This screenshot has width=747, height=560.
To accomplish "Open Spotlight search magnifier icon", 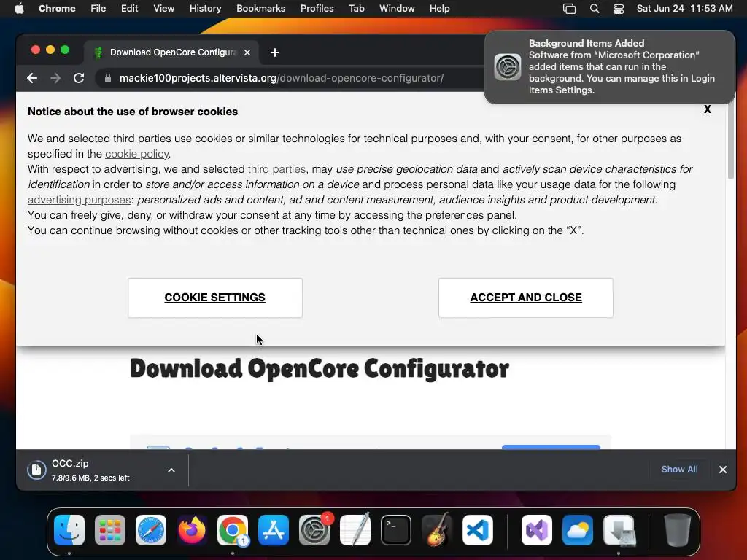I will (594, 9).
